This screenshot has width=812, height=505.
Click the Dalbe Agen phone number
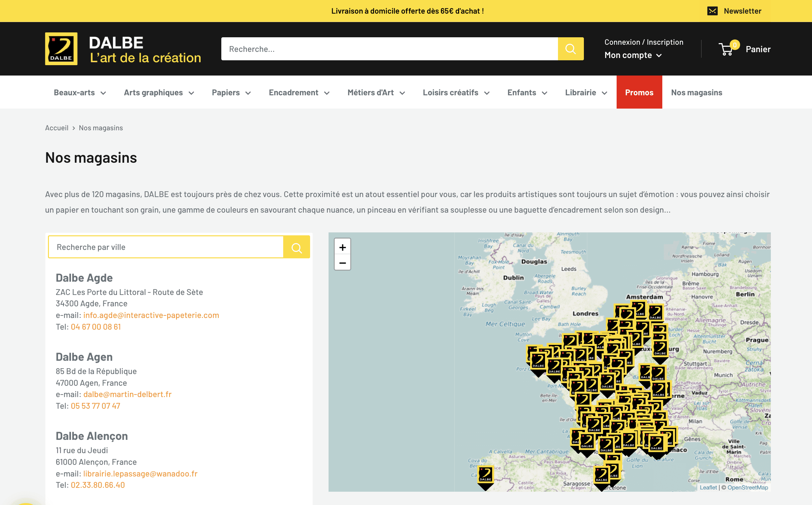95,406
